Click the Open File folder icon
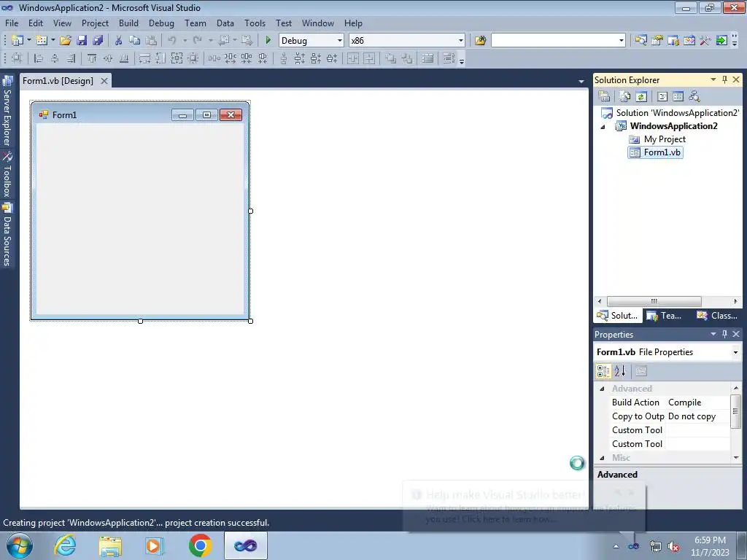 pyautogui.click(x=66, y=41)
